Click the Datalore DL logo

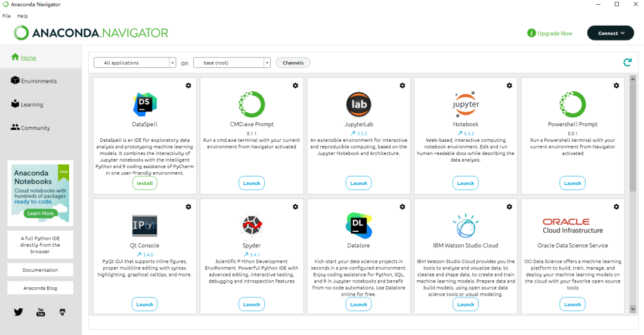358,225
